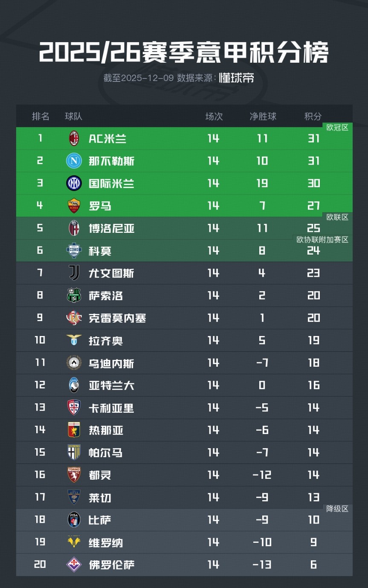Image resolution: width=368 pixels, height=588 pixels.
Task: Open the 尤文图斯 (Juventus) logo icon
Action: (74, 273)
